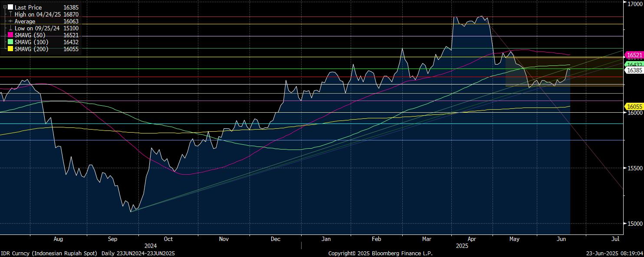Select the yellow SMAVG (200) swatch
This screenshot has width=644, height=257.
(10, 49)
